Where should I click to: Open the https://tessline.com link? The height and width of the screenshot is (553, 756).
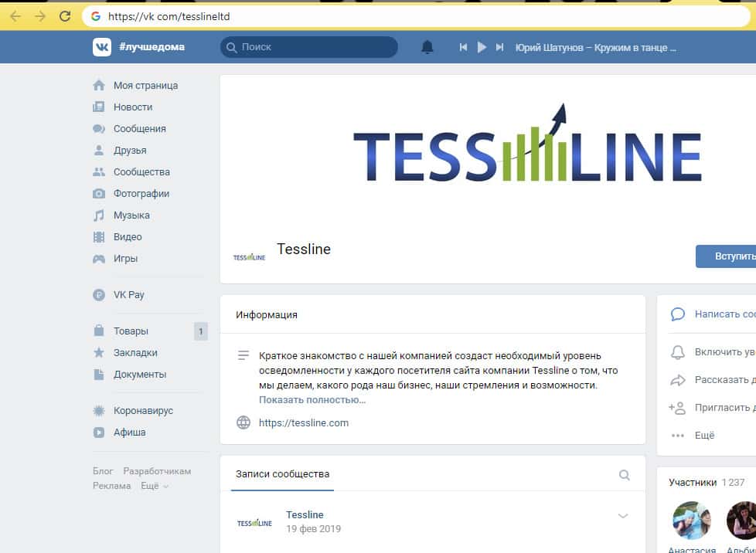304,423
